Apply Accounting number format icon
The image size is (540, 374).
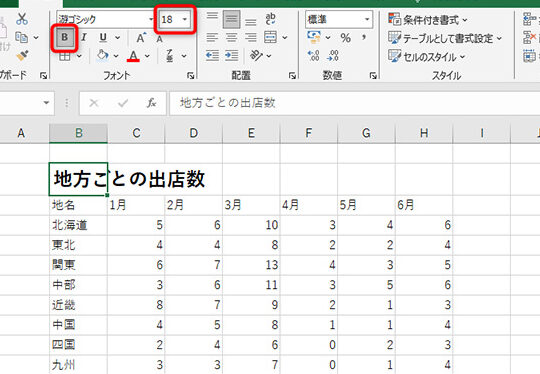[314, 37]
